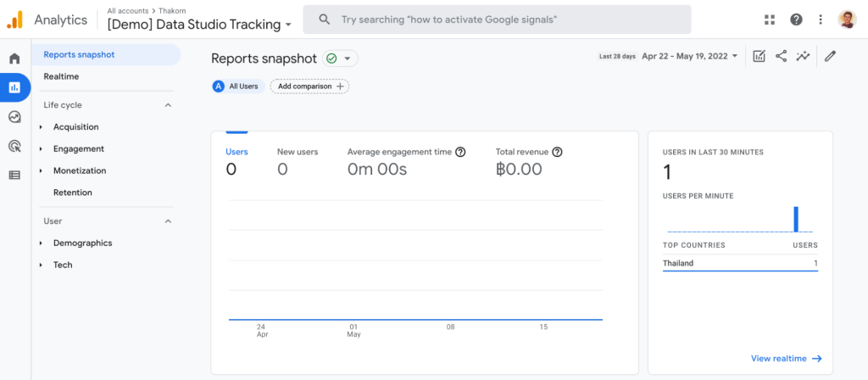Expand the Monetization tree item
Screen dimensions: 868x380
pyautogui.click(x=41, y=170)
